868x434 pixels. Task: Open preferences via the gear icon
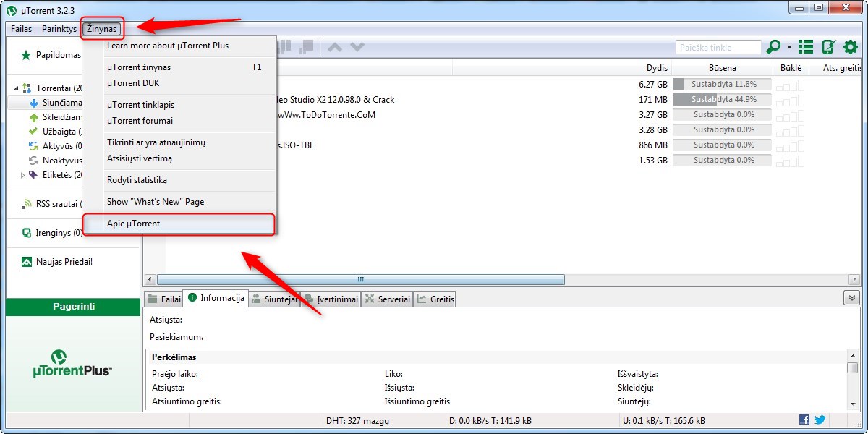click(x=850, y=47)
